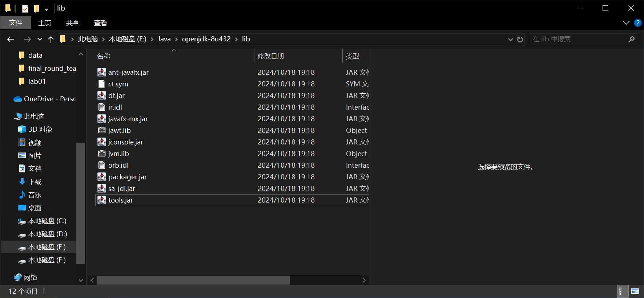
Task: Sort by 类型 column header
Action: coord(356,56)
